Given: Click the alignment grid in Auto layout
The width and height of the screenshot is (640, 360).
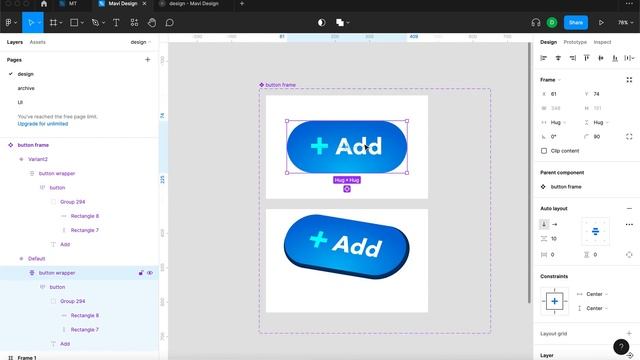Looking at the screenshot, I should click(x=595, y=231).
